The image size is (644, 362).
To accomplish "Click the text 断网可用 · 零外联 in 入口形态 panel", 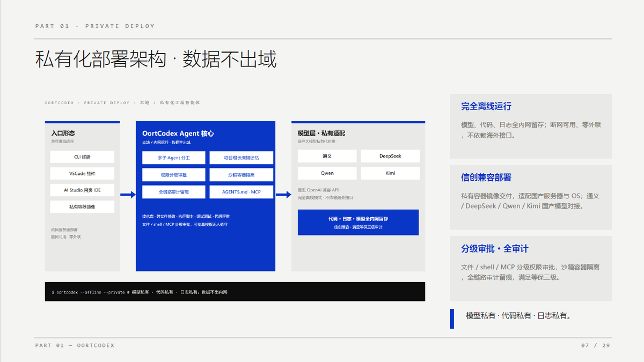I will [x=66, y=237].
